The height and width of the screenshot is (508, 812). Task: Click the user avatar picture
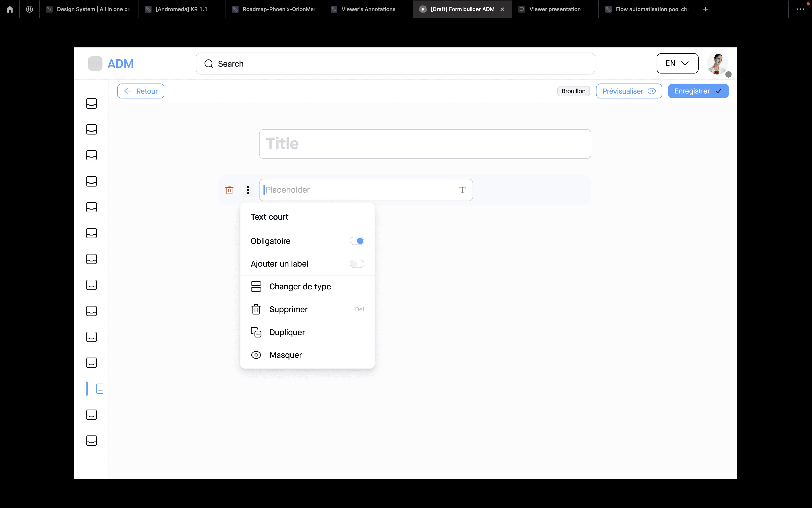(x=717, y=63)
